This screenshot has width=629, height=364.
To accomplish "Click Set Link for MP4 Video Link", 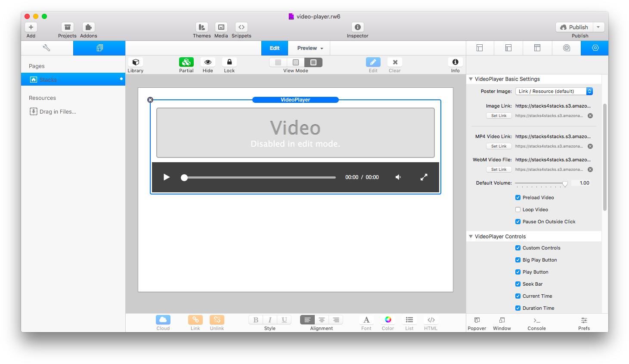I will [x=499, y=146].
